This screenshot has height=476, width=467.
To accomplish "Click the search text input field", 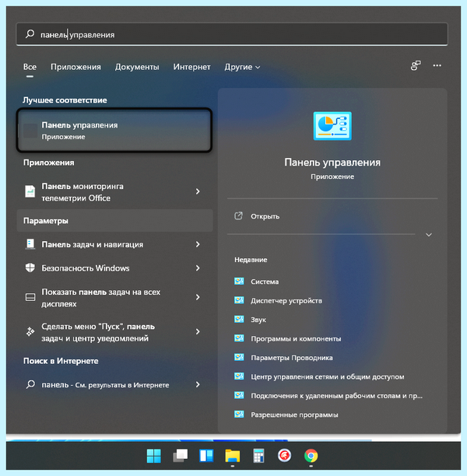I will [232, 34].
